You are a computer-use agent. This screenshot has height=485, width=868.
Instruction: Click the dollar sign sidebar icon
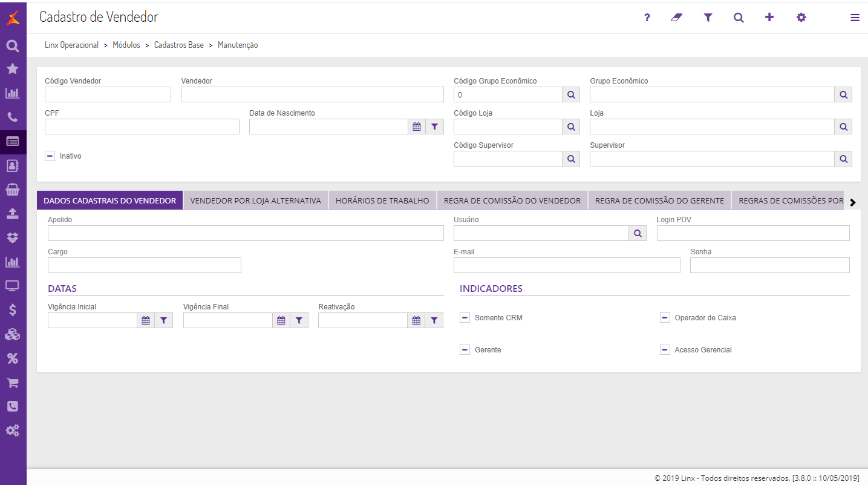(12, 310)
